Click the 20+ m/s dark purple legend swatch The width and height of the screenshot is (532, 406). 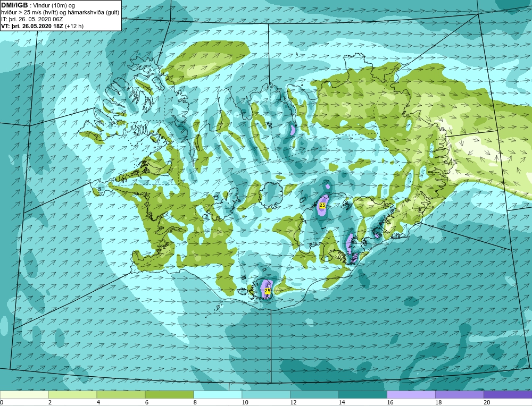tap(508, 394)
